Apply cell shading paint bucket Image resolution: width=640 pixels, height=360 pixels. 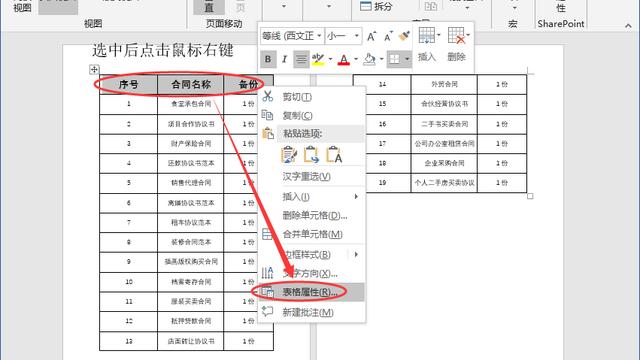point(369,60)
